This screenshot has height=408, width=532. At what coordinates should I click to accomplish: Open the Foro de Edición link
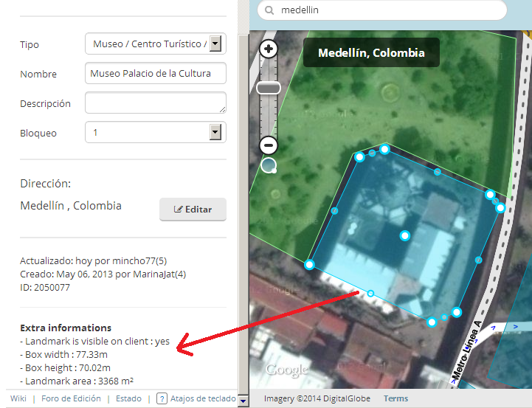click(71, 398)
